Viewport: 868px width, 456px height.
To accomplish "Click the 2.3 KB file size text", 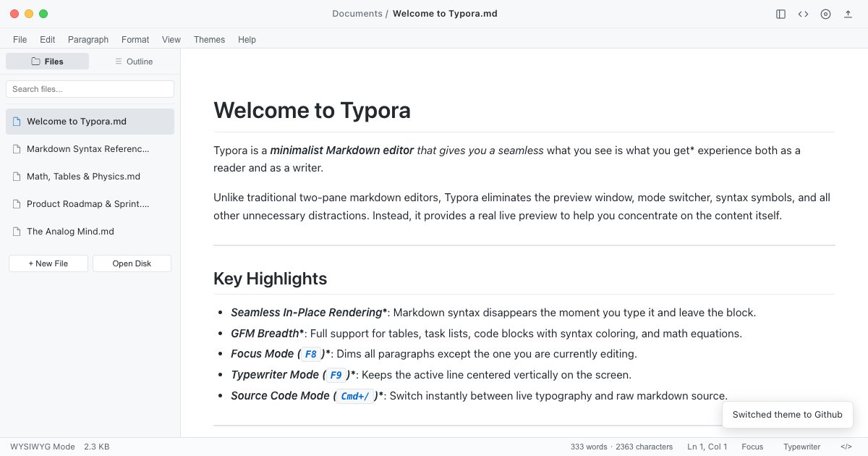I will click(97, 447).
